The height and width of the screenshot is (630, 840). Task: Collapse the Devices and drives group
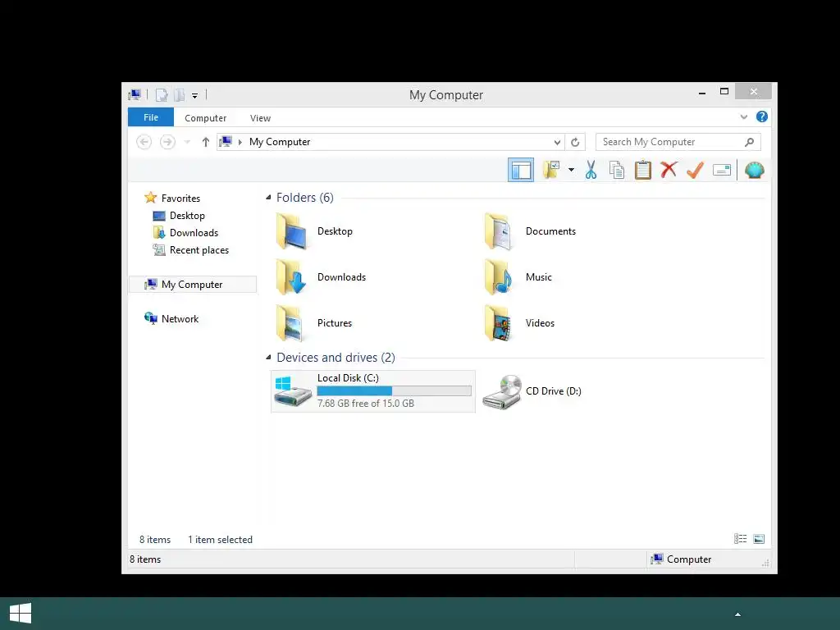[268, 358]
